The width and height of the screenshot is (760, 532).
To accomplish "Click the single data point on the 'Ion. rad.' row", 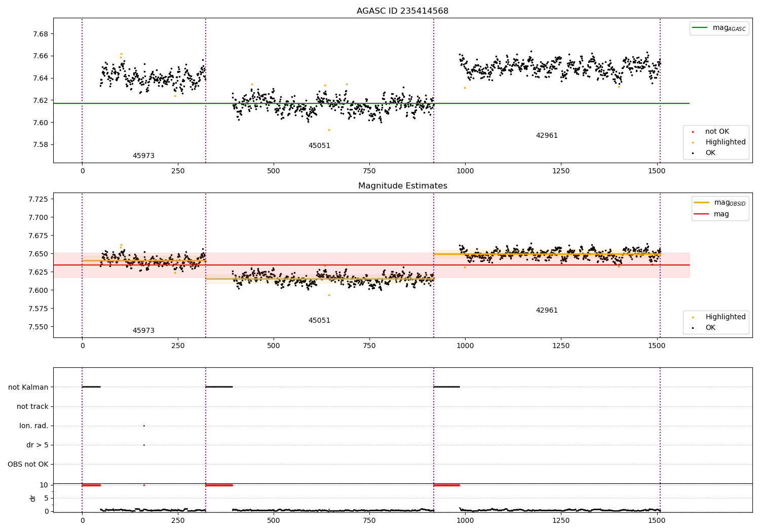I will pyautogui.click(x=144, y=426).
